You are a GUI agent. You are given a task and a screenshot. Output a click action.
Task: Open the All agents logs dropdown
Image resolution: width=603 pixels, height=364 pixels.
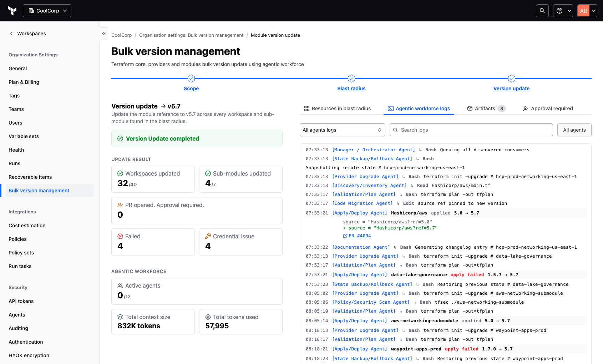tap(343, 130)
